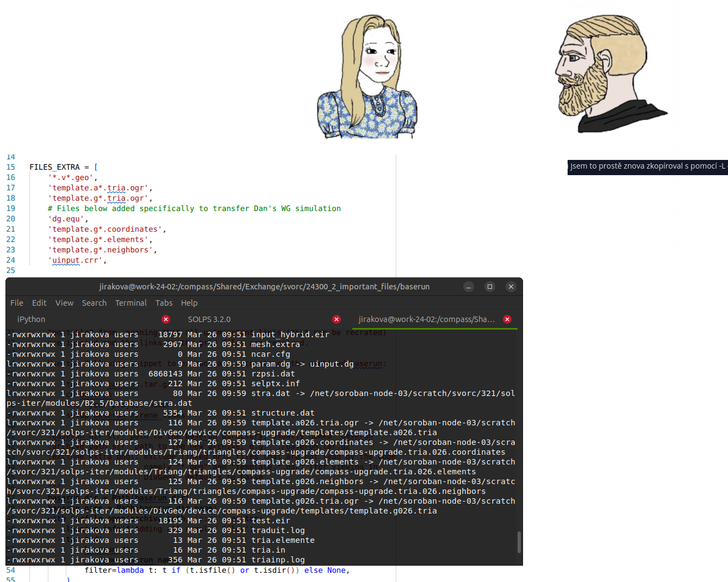728x582 pixels.
Task: Open the File menu in terminal
Action: (17, 303)
